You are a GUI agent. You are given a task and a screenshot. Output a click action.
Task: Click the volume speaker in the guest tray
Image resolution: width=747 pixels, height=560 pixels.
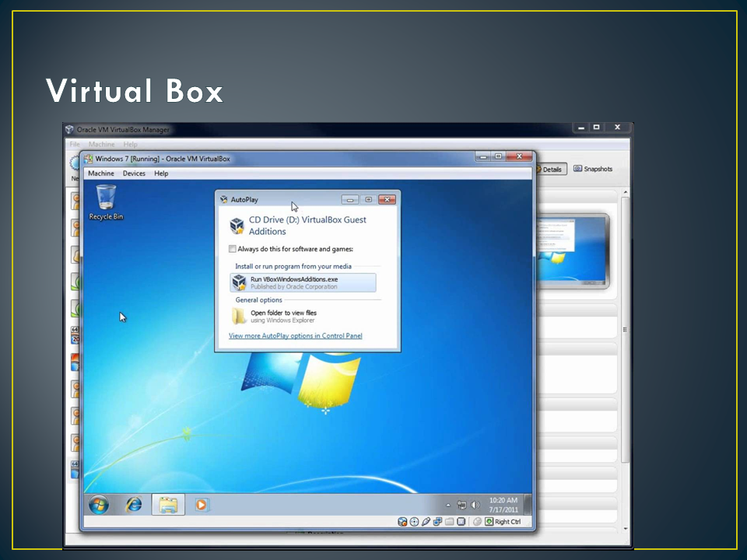[475, 504]
